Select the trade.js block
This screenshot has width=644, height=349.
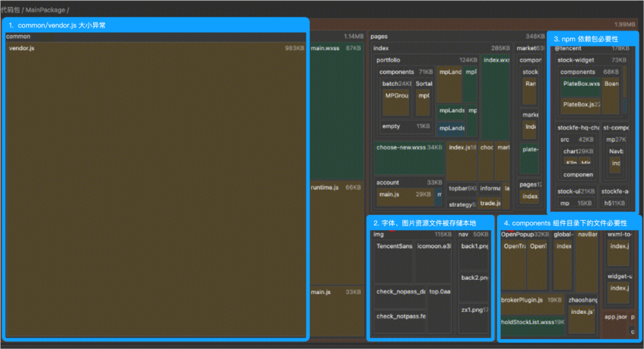pos(490,204)
